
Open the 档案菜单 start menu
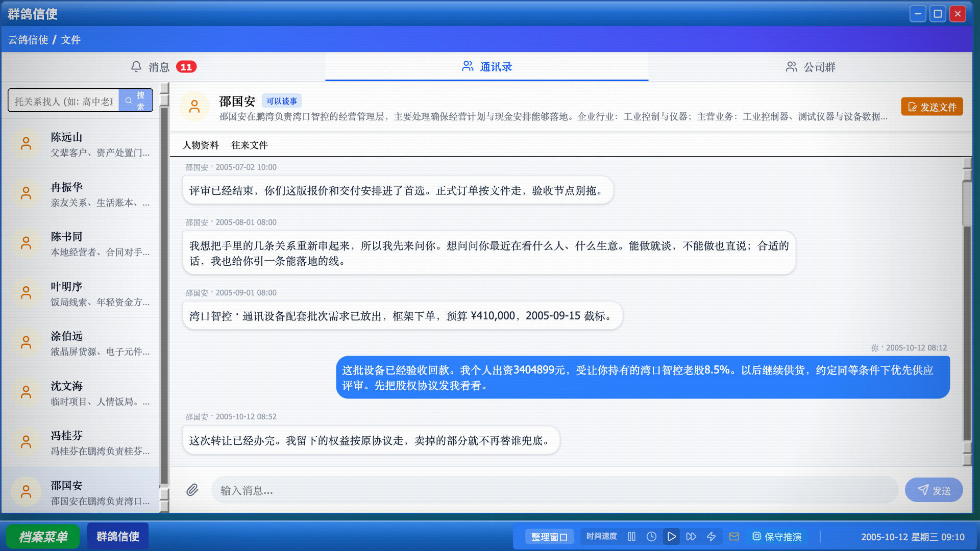click(43, 537)
